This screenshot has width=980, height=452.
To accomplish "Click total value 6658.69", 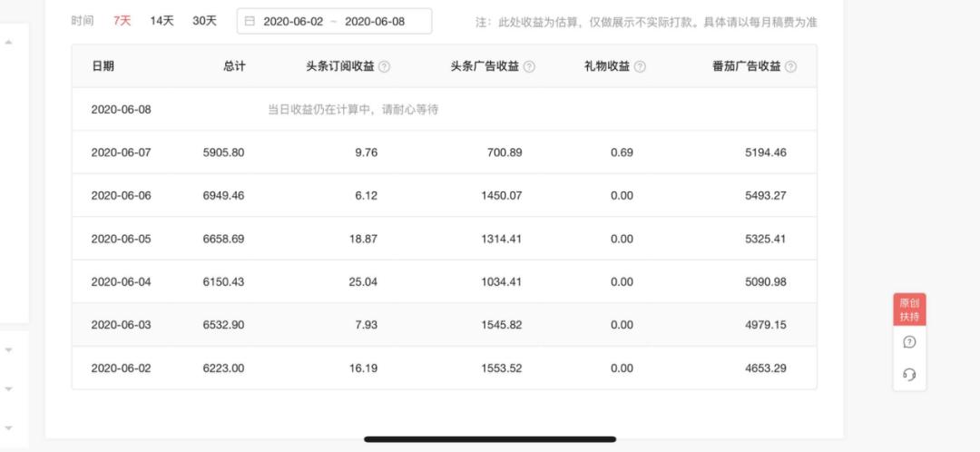I will click(224, 239).
